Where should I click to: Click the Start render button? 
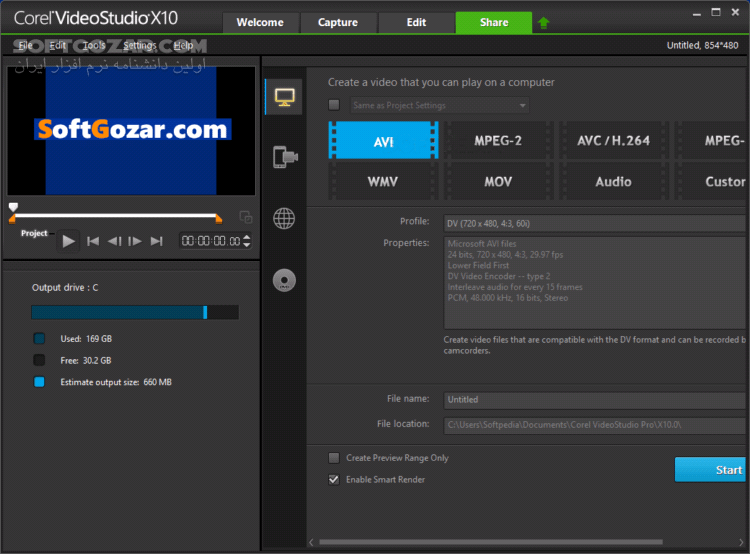point(711,469)
